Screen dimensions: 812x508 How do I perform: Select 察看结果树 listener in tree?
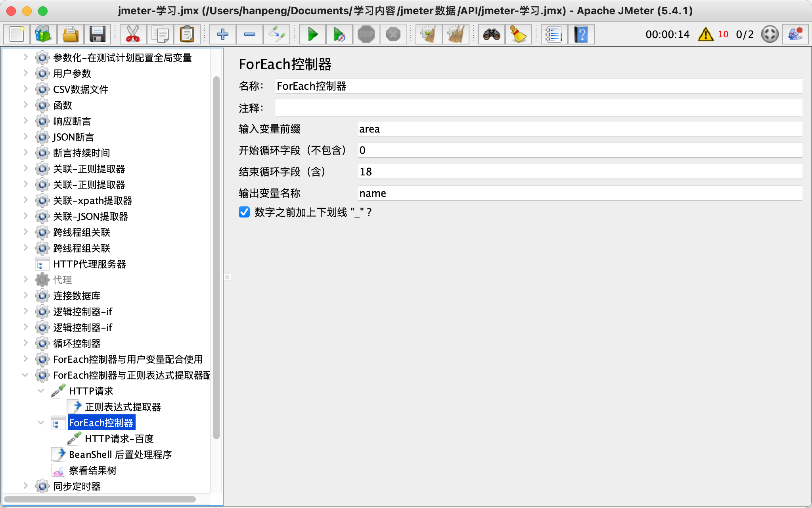click(x=92, y=470)
